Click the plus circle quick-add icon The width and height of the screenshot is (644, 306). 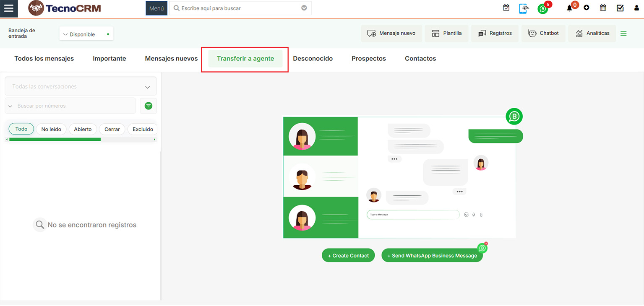pyautogui.click(x=586, y=8)
